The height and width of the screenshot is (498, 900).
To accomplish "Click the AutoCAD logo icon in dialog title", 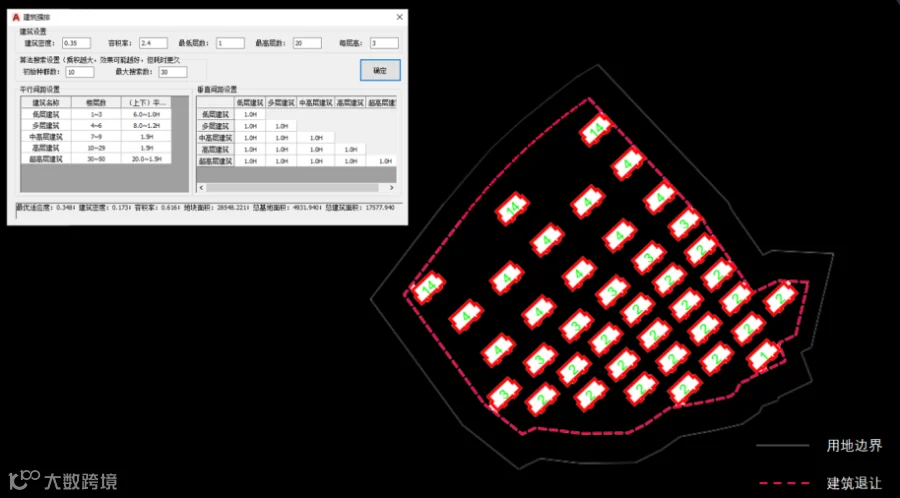I will point(16,17).
